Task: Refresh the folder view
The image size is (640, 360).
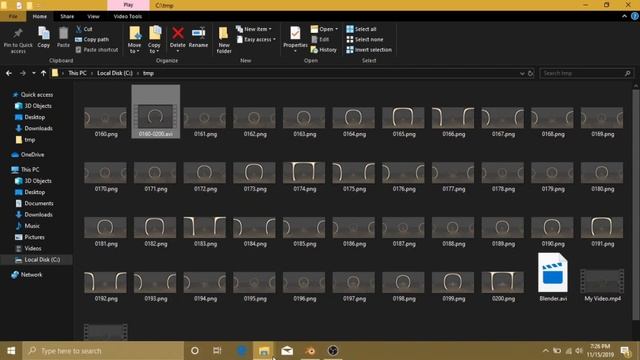Action: [530, 73]
